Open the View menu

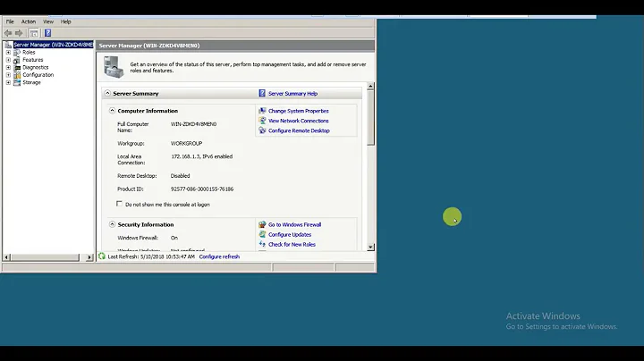tap(48, 21)
